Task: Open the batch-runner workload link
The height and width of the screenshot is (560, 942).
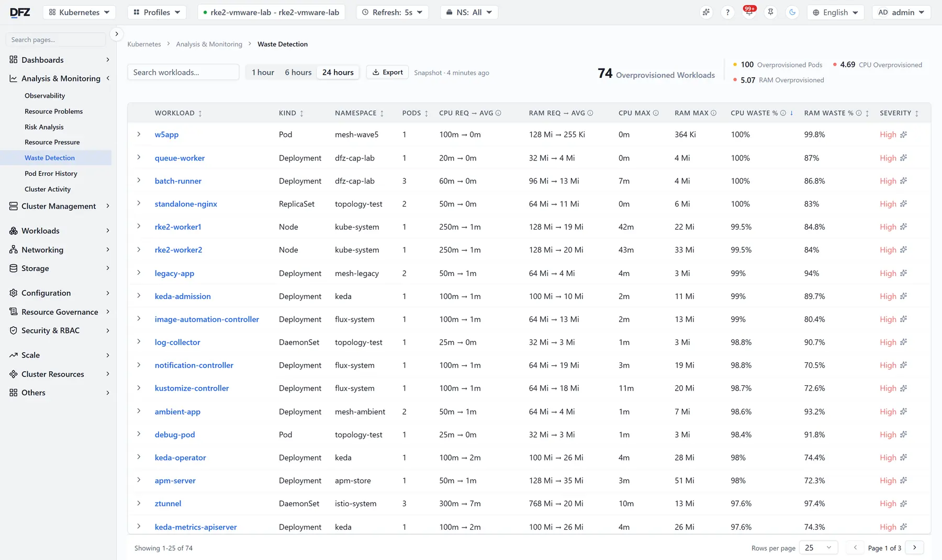Action: tap(178, 181)
